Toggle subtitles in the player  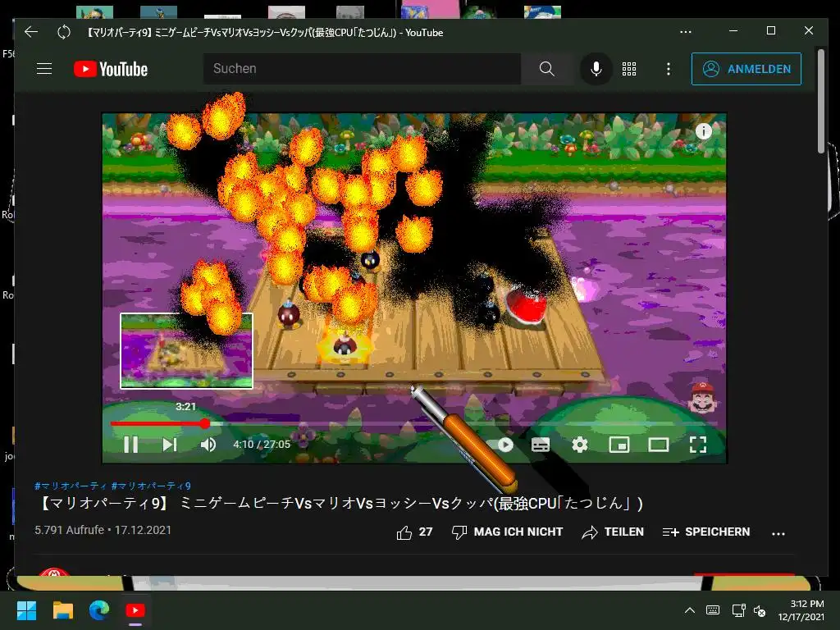tap(541, 445)
